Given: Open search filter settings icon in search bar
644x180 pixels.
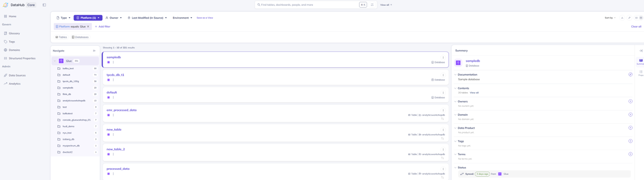Looking at the screenshot, I should pyautogui.click(x=372, y=5).
